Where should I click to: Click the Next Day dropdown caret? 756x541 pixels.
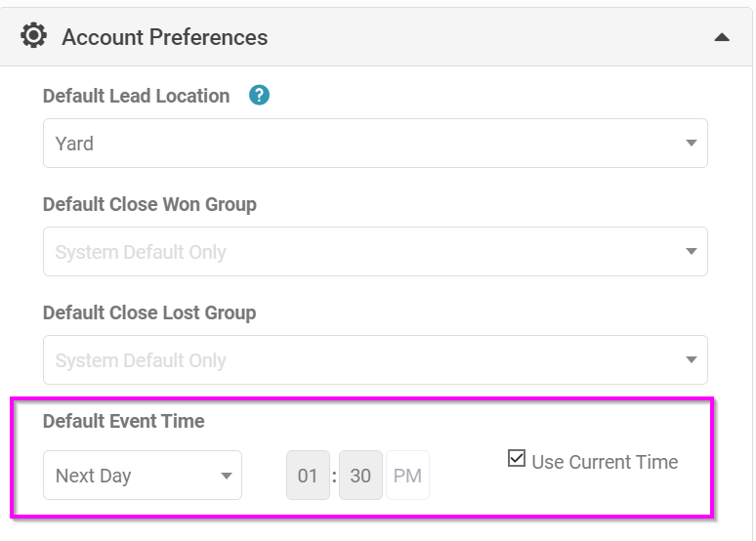pyautogui.click(x=227, y=476)
